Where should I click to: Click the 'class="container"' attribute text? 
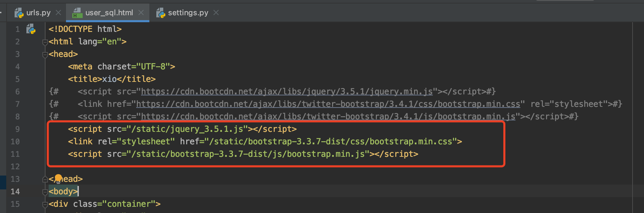tap(114, 204)
